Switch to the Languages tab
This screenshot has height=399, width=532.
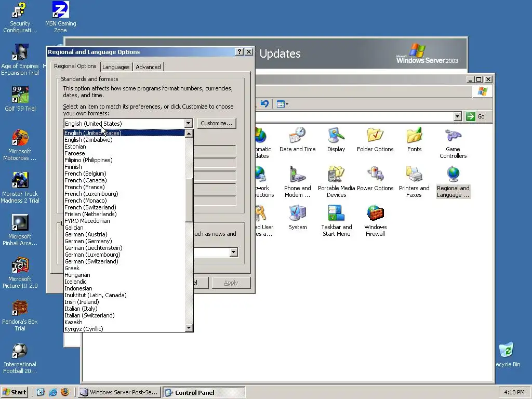(116, 67)
